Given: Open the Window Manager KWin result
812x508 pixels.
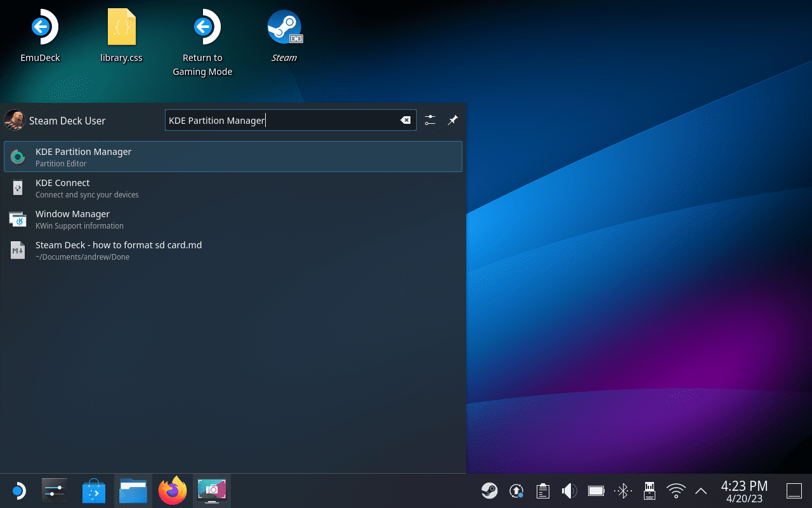Looking at the screenshot, I should click(233, 219).
